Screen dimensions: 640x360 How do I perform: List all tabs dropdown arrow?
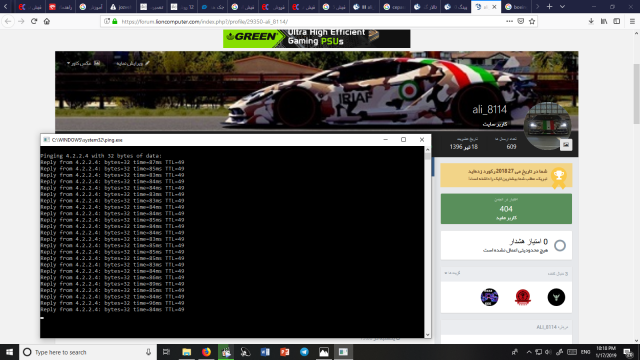(562, 7)
